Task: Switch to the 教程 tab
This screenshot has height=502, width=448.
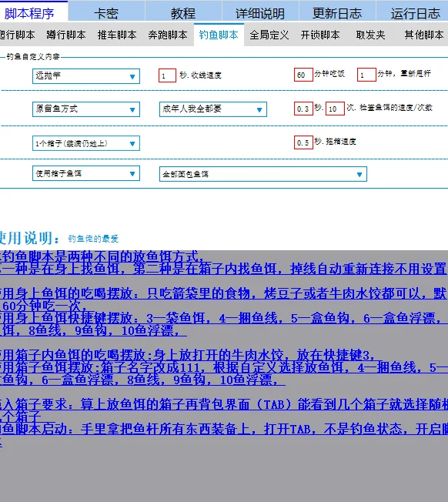Action: coord(183,13)
